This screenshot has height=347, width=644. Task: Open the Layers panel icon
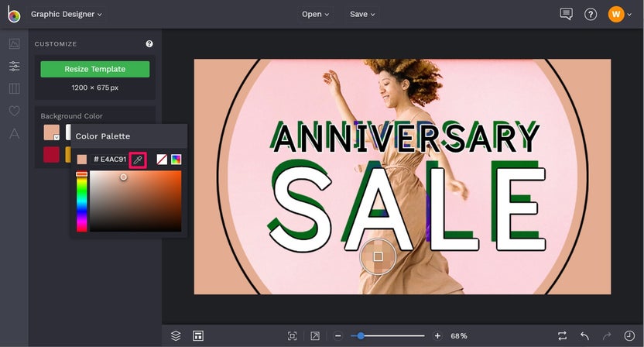176,335
